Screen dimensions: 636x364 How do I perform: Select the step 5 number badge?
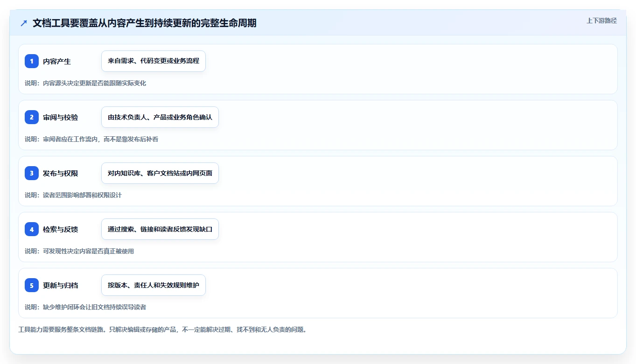pos(32,285)
